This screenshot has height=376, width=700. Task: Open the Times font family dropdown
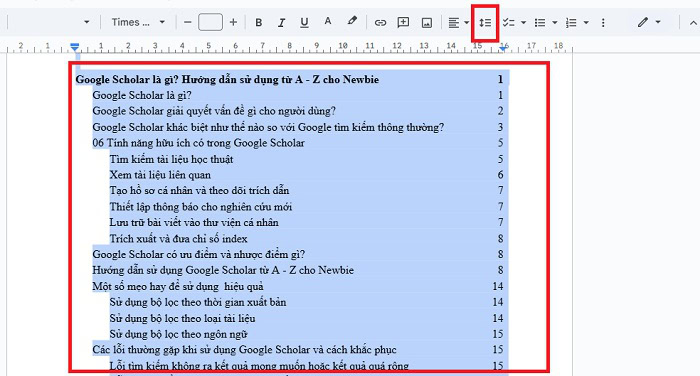(x=138, y=22)
